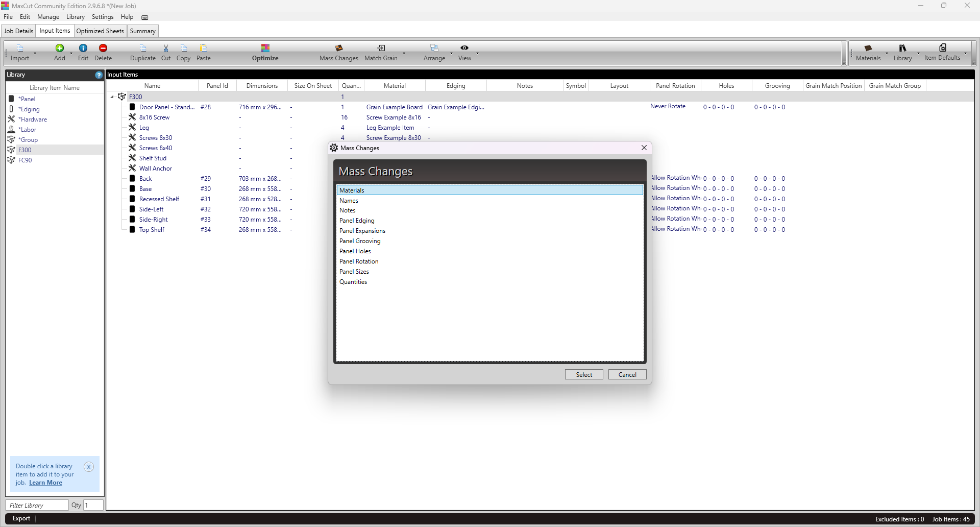The height and width of the screenshot is (527, 980).
Task: Click the View eye icon
Action: pyautogui.click(x=464, y=53)
